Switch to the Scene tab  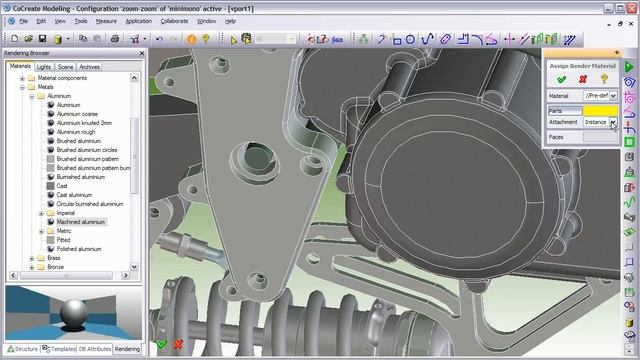(65, 67)
